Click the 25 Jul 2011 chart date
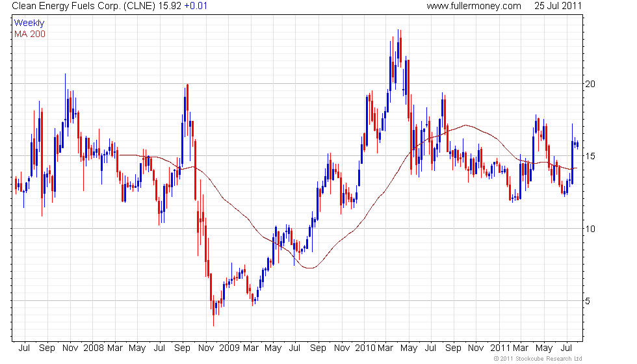This screenshot has height=364, width=637. pyautogui.click(x=558, y=6)
